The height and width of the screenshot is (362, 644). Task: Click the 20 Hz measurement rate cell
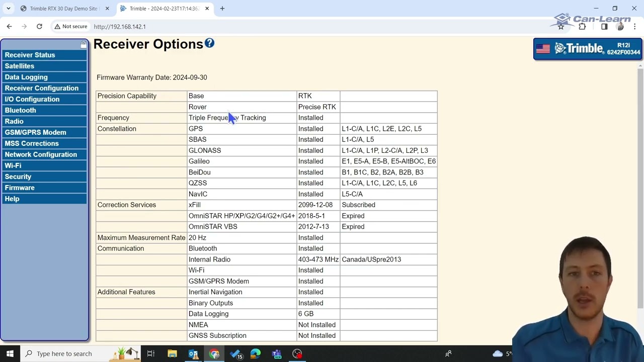[x=242, y=238]
